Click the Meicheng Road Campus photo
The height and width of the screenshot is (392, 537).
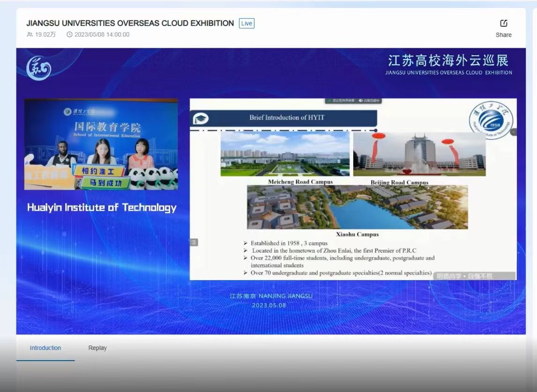click(285, 154)
